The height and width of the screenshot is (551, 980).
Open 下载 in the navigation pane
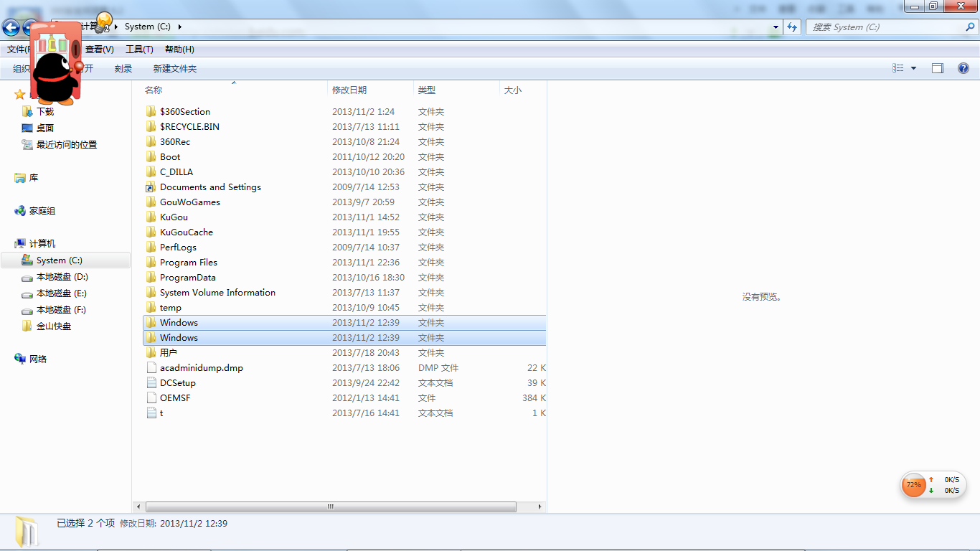[45, 111]
